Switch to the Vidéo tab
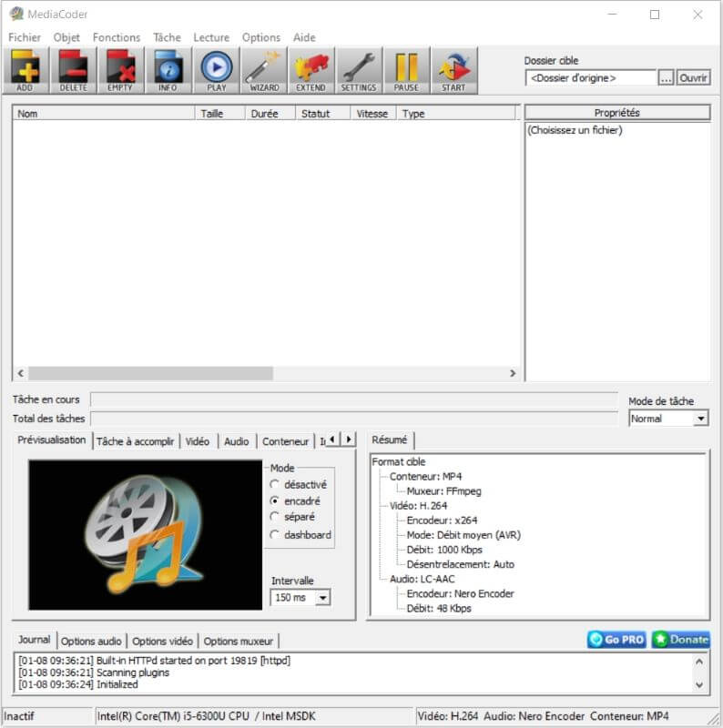The height and width of the screenshot is (728, 723). click(x=198, y=441)
